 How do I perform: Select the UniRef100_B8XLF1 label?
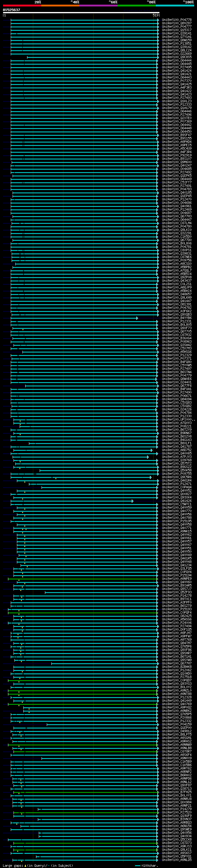click(x=177, y=443)
